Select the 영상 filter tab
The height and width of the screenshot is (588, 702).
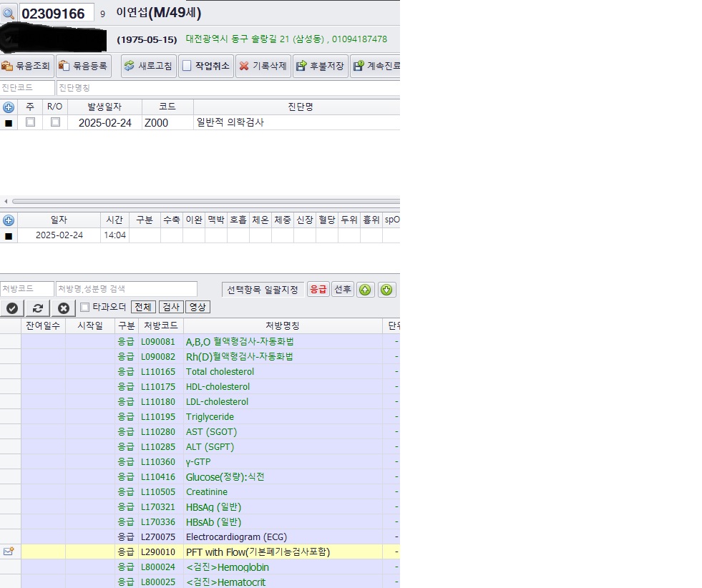[x=198, y=307]
